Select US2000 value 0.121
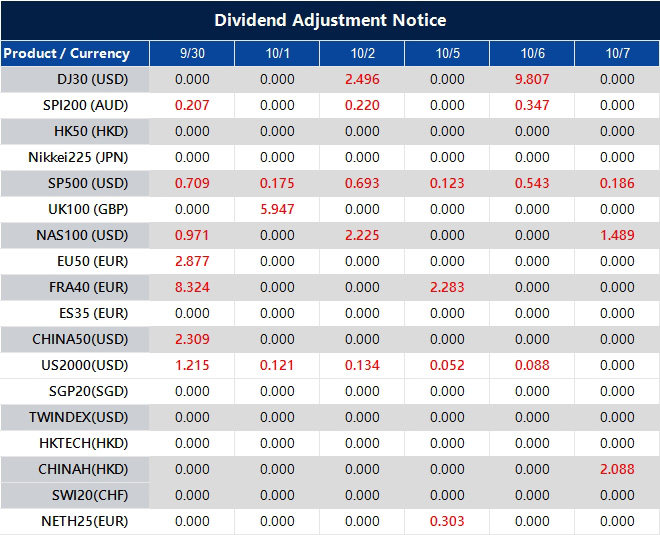The image size is (660, 535). pos(277,365)
